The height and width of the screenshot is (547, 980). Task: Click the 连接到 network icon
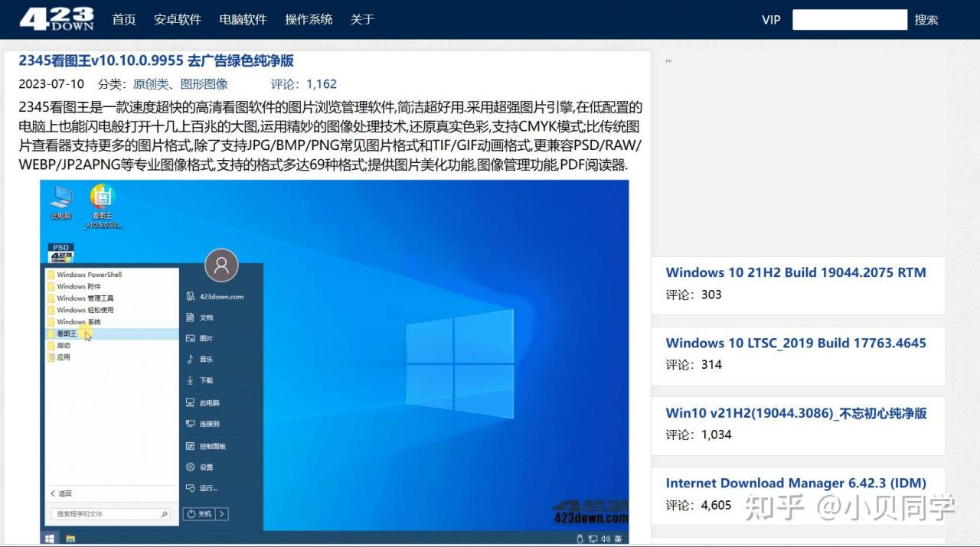point(191,423)
